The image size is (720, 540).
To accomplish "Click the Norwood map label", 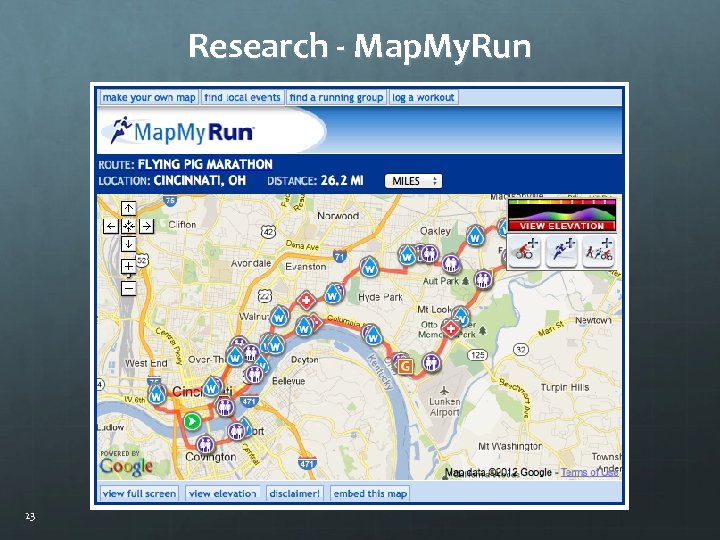I will [338, 215].
